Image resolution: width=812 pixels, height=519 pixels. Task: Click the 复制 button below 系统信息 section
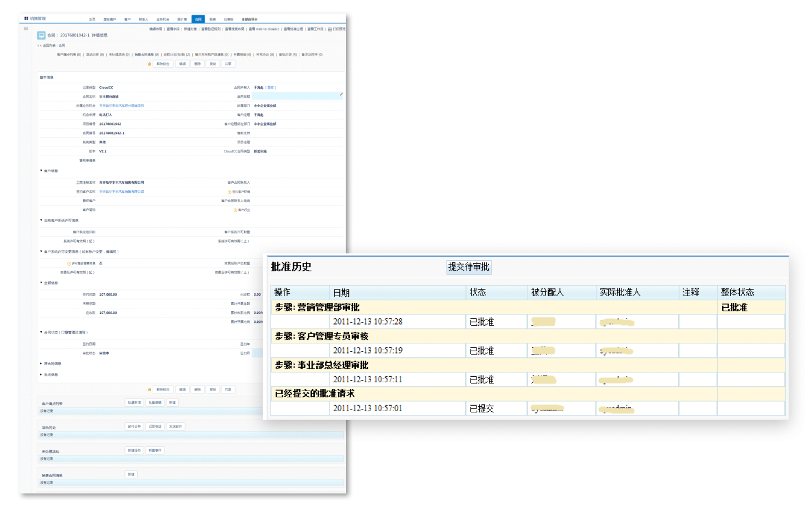click(213, 390)
